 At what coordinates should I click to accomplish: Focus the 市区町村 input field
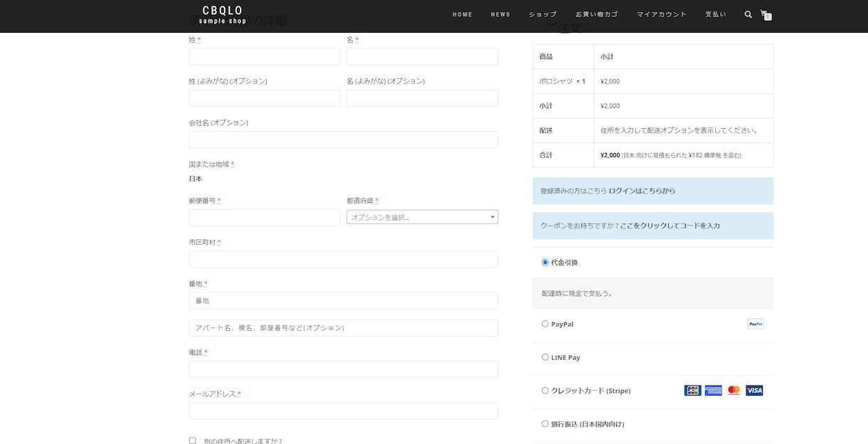tap(344, 259)
